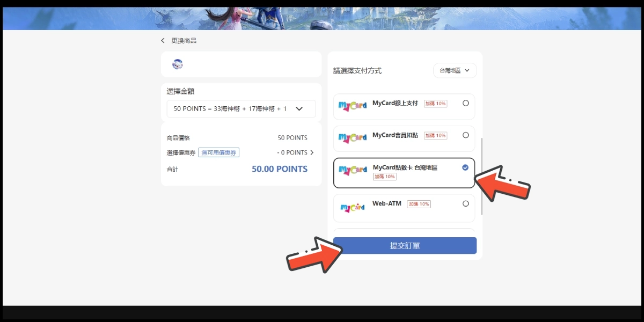Click payment list vertical scrollbar
The image size is (644, 322).
point(482,176)
